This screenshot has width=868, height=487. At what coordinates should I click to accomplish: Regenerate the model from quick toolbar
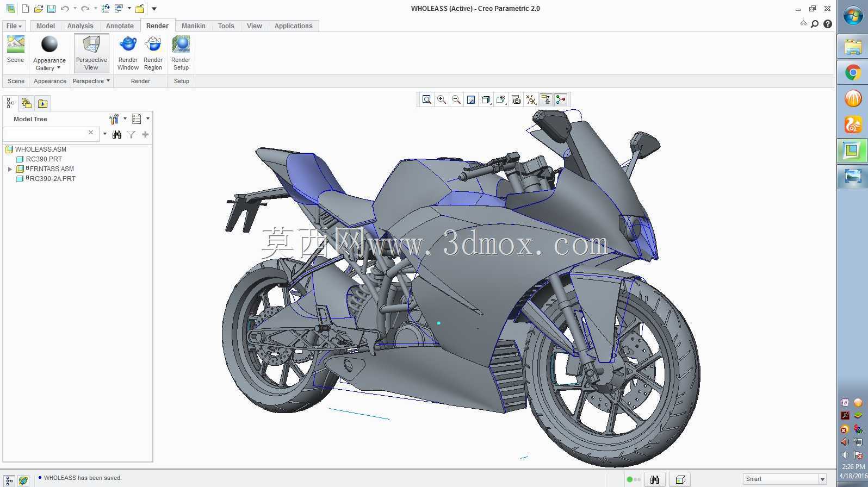click(106, 9)
